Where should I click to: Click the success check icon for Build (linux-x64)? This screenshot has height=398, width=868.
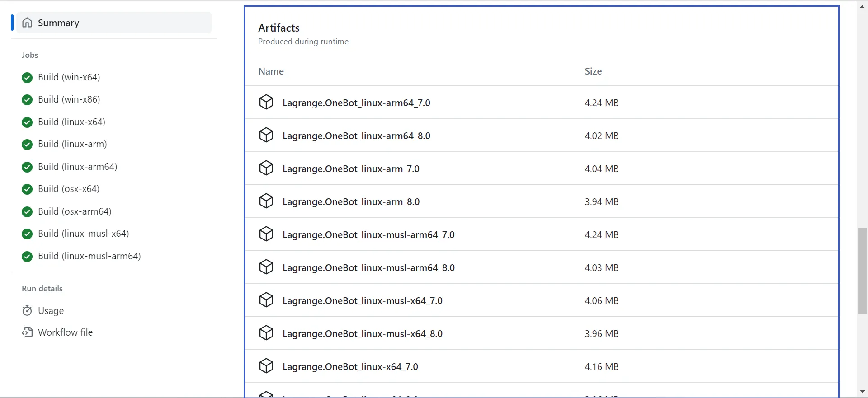pos(27,122)
